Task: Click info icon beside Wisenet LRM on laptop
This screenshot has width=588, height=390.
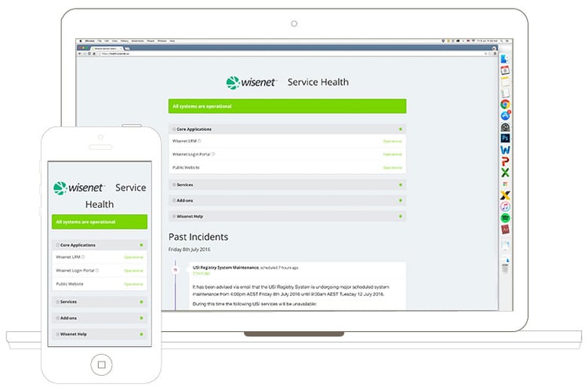Action: 199,141
